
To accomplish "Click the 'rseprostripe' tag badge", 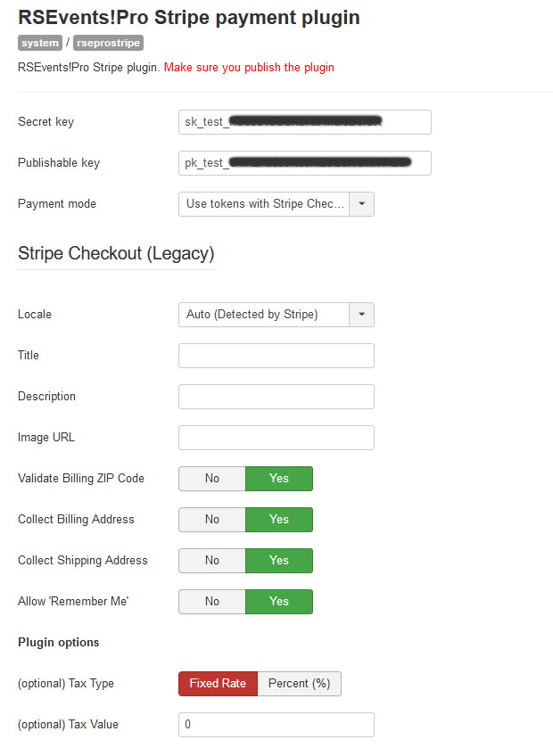I will click(x=108, y=43).
